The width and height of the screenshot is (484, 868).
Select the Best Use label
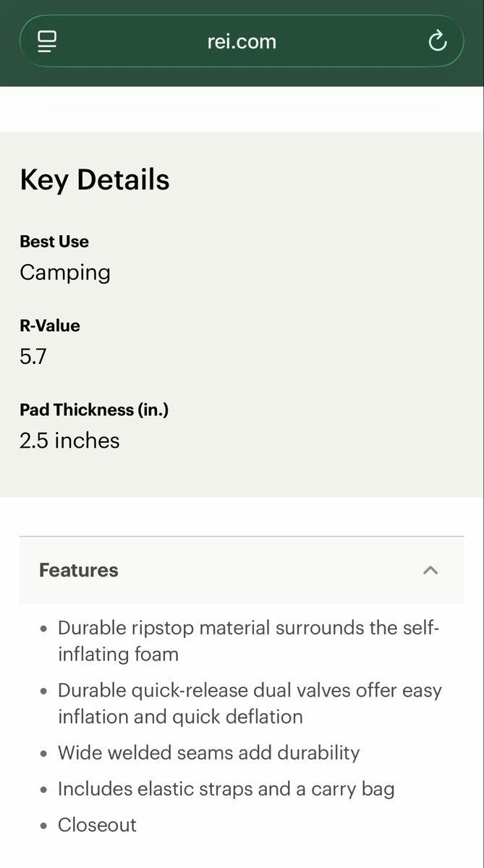click(x=54, y=242)
